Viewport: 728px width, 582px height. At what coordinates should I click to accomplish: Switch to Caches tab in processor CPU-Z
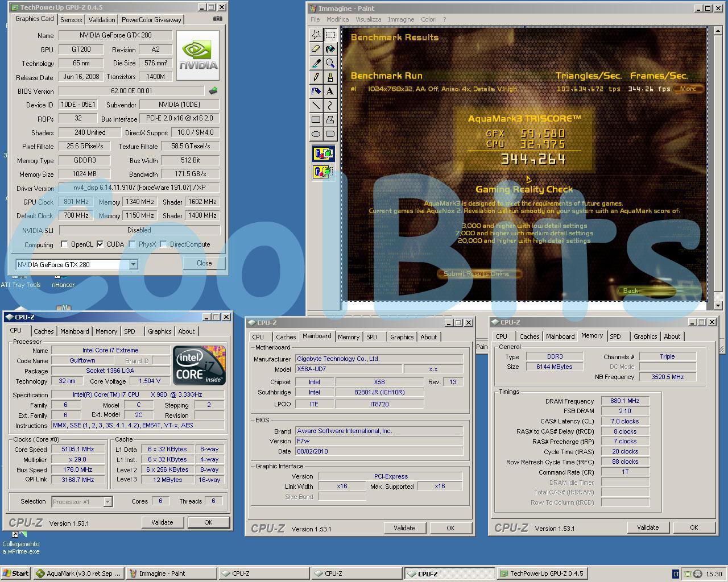(44, 331)
